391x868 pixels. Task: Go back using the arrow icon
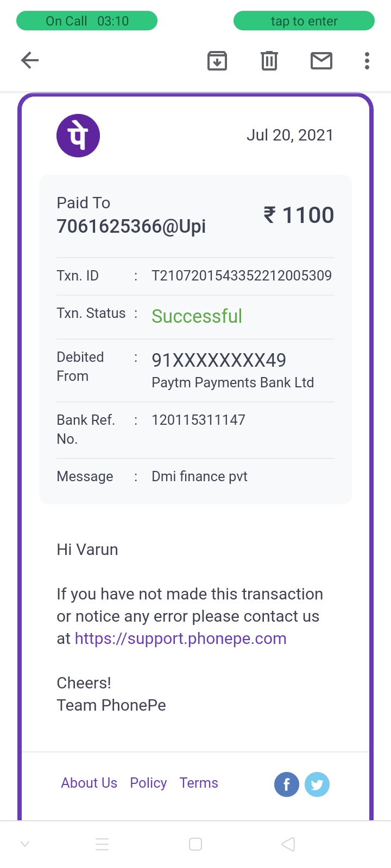(30, 60)
